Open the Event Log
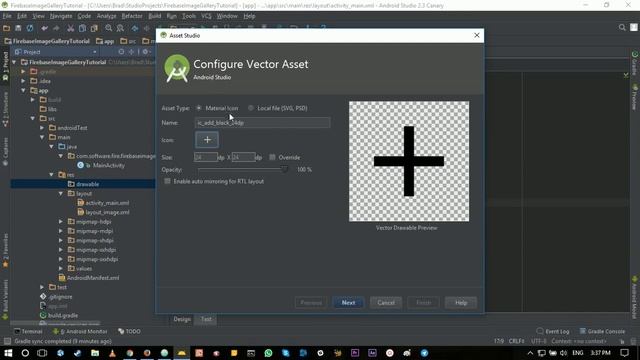640x360 pixels. [553, 331]
